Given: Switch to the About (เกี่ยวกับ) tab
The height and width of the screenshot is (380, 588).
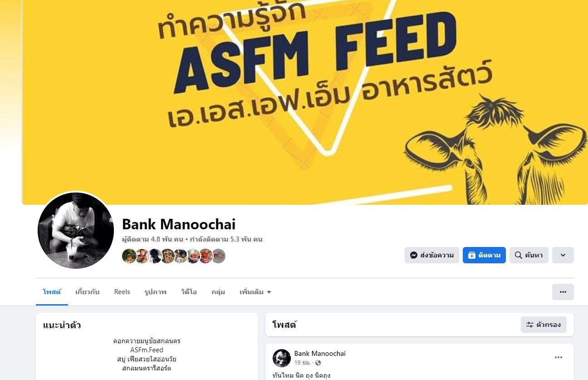Looking at the screenshot, I should (88, 292).
